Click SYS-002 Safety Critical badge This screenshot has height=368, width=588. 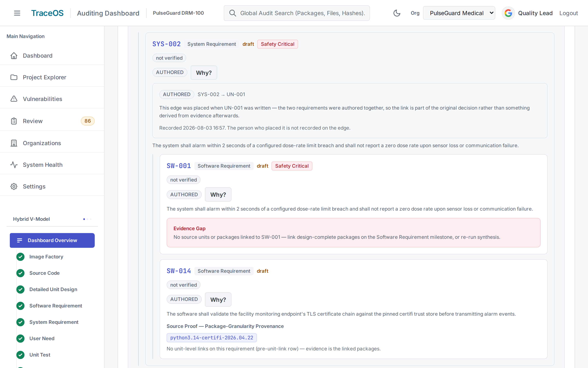(x=277, y=44)
